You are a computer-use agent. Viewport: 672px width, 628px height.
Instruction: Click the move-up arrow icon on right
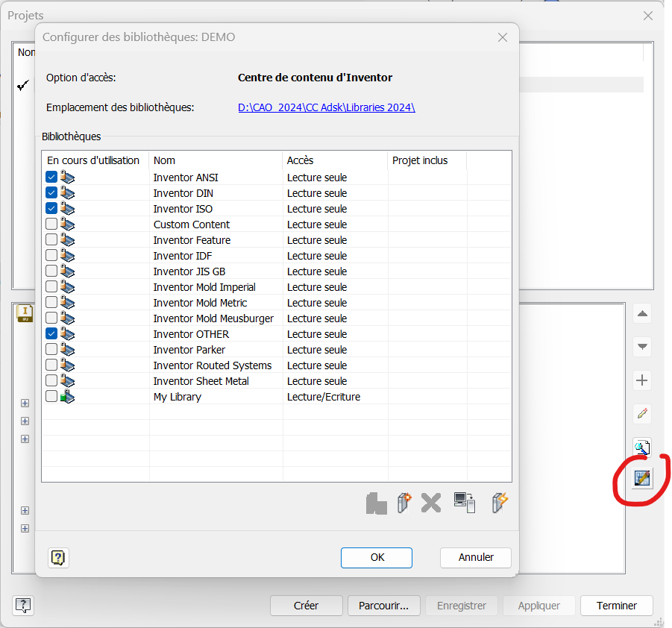(x=642, y=314)
